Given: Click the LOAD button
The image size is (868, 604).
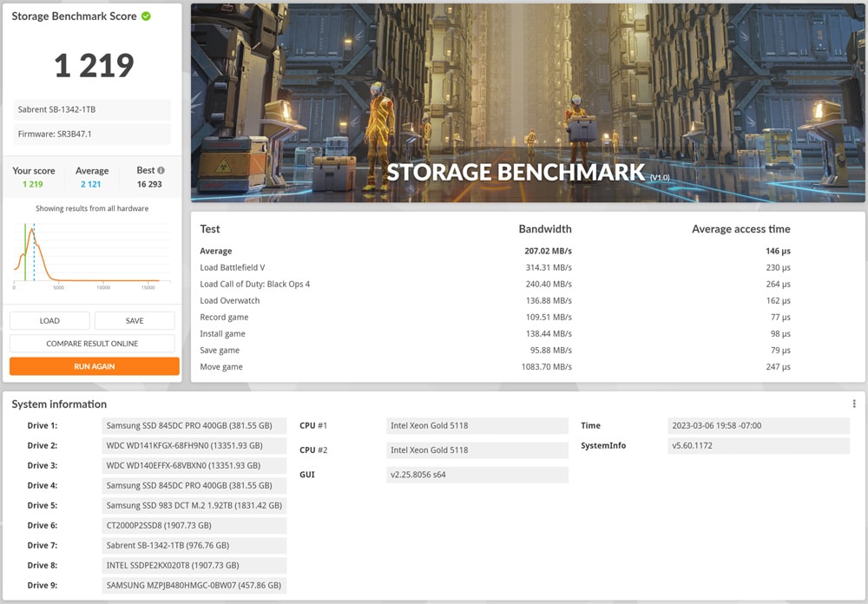Looking at the screenshot, I should tap(49, 320).
